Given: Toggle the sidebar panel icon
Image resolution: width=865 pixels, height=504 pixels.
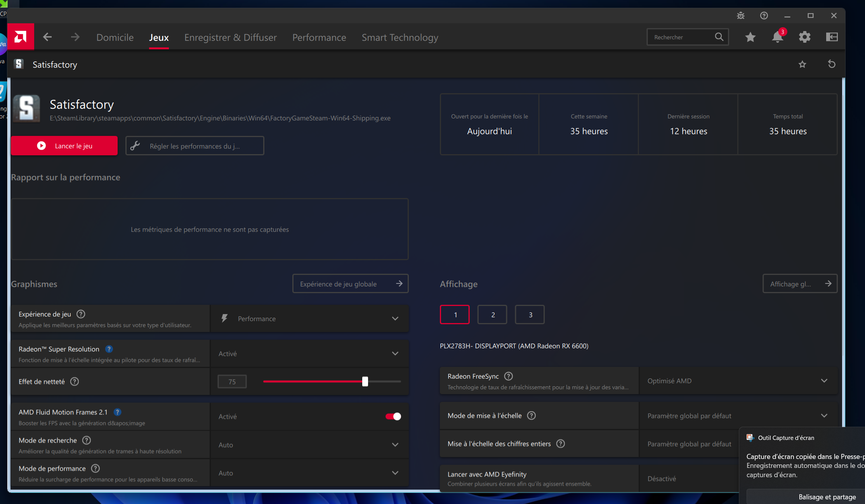Looking at the screenshot, I should click(x=832, y=37).
